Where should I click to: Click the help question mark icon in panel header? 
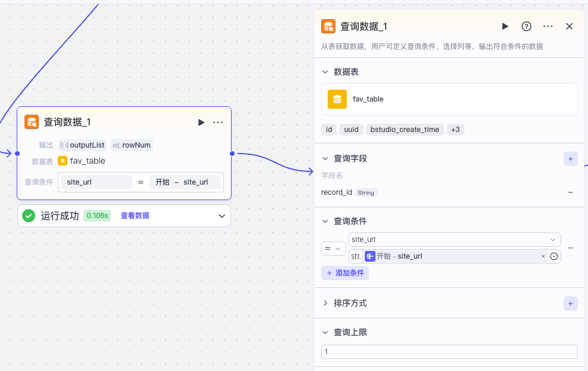click(x=526, y=26)
